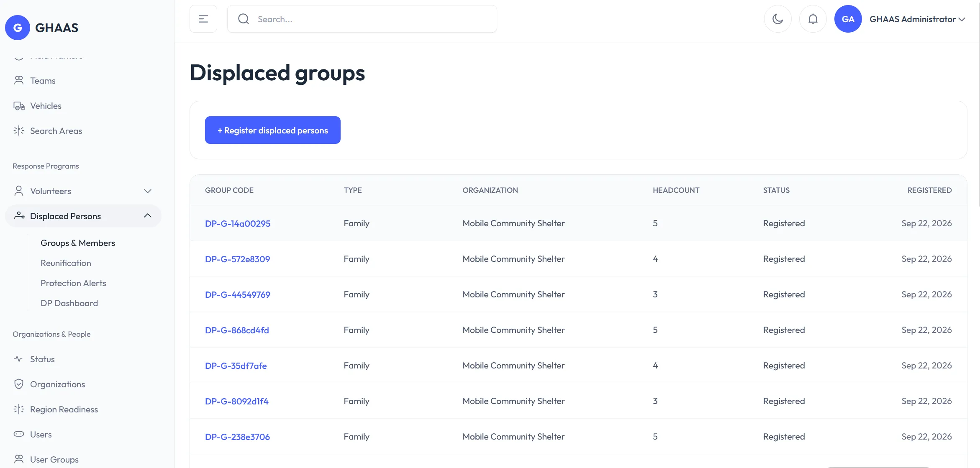Select Protection Alerts submenu item
980x468 pixels.
(73, 283)
